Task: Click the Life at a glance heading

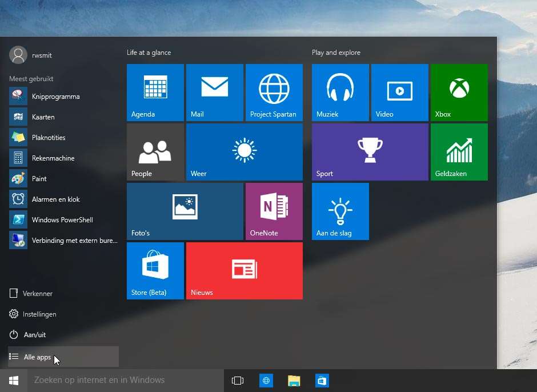Action: click(149, 53)
